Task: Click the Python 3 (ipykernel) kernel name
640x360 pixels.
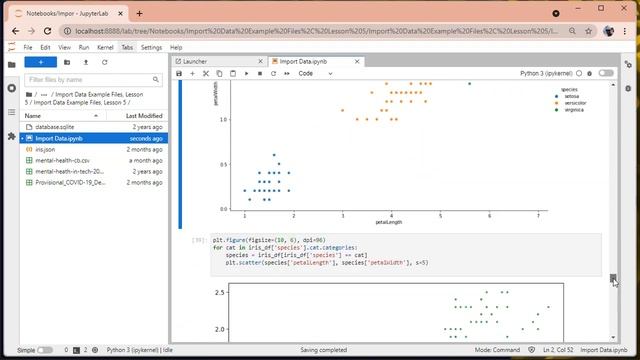Action: click(x=546, y=73)
